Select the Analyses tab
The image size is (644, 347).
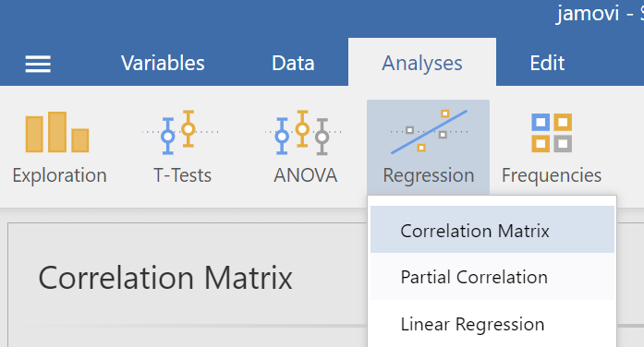coord(422,63)
